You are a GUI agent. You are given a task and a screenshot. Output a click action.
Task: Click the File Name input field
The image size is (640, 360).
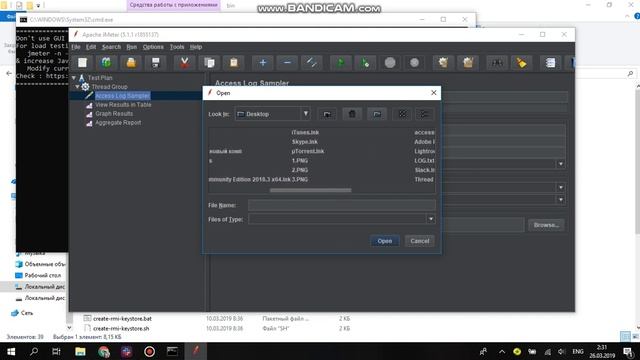point(342,205)
